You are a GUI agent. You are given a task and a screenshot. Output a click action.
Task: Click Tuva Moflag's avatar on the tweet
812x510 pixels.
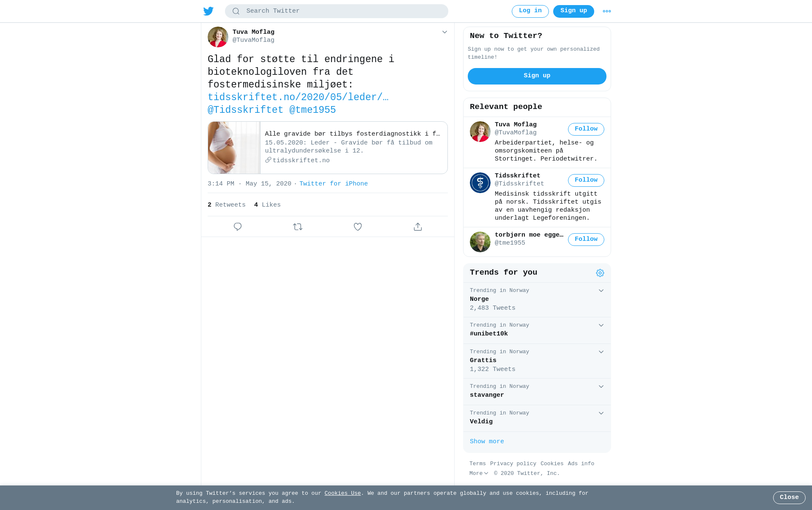pos(218,37)
